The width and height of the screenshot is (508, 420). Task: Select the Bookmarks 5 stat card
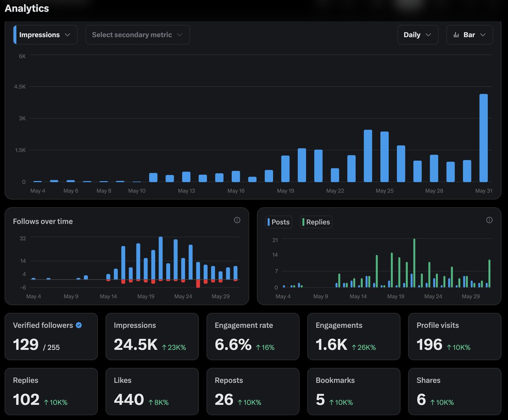coord(353,392)
